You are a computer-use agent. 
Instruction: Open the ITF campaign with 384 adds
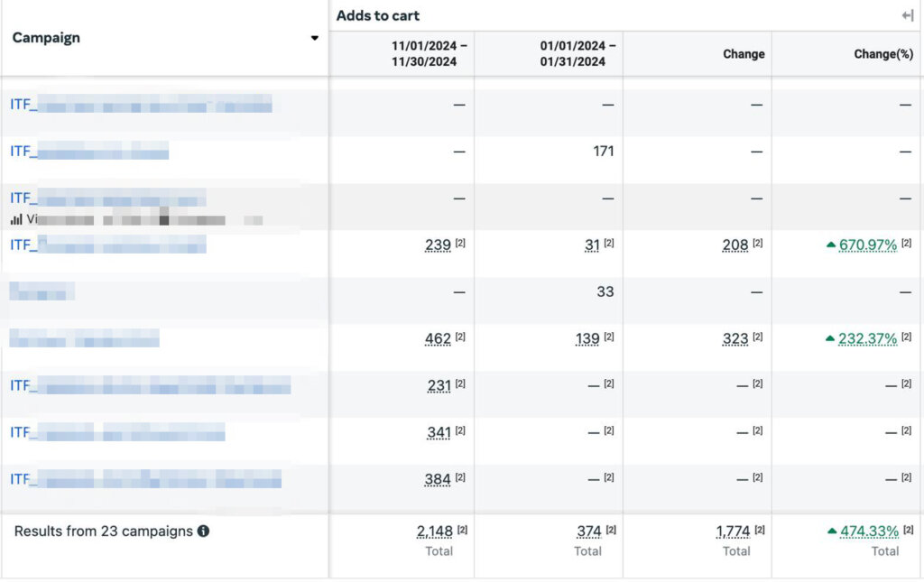point(145,479)
